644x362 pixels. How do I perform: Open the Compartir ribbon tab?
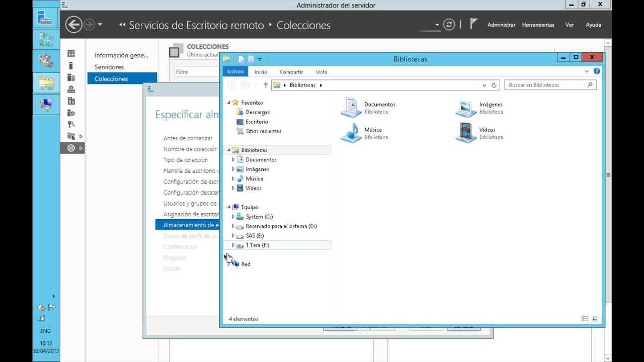pyautogui.click(x=291, y=72)
